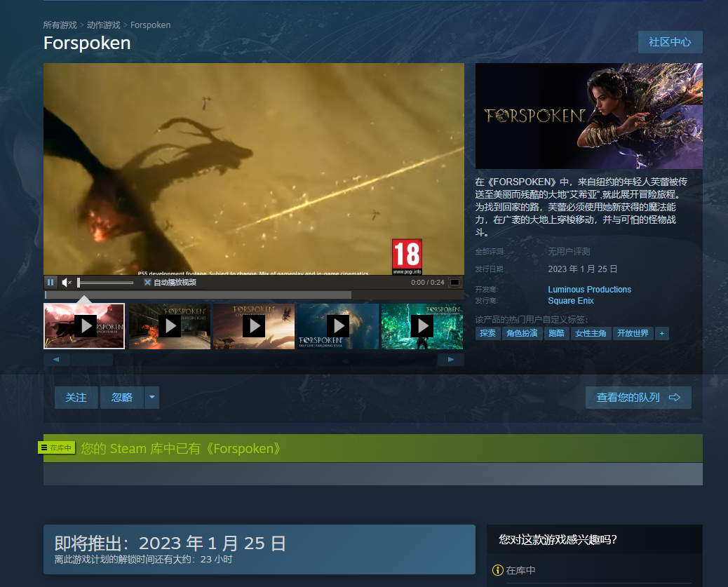728x587 pixels.
Task: Select the 女性主角 tag
Action: click(591, 333)
